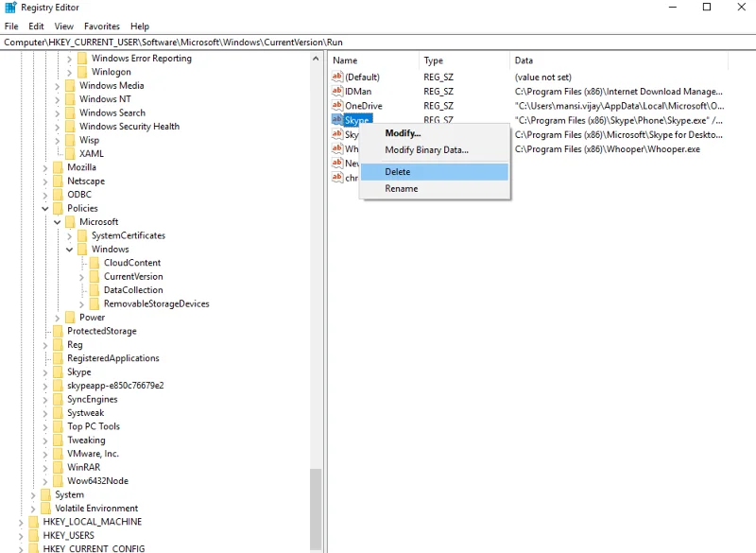
Task: Select Rename in the context menu
Action: (402, 188)
